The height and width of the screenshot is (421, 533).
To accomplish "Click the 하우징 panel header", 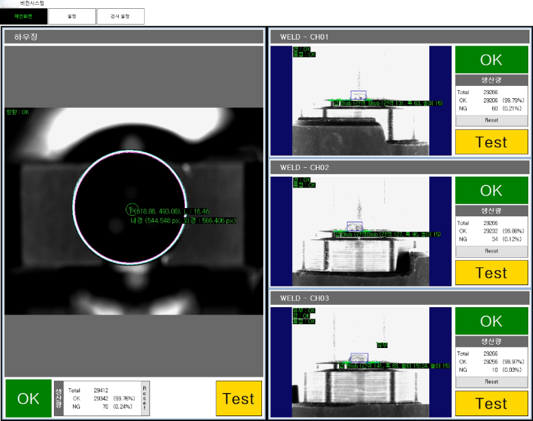I will pyautogui.click(x=134, y=37).
